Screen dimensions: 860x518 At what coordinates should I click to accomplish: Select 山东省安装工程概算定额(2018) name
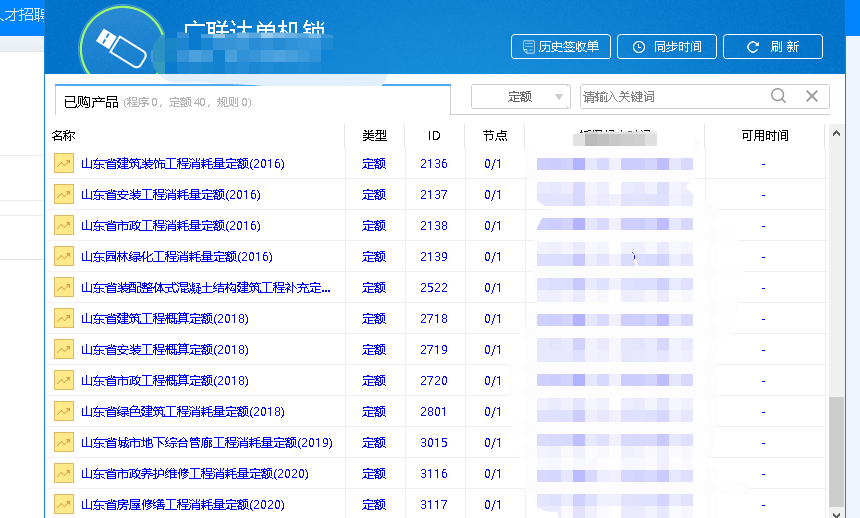point(165,350)
